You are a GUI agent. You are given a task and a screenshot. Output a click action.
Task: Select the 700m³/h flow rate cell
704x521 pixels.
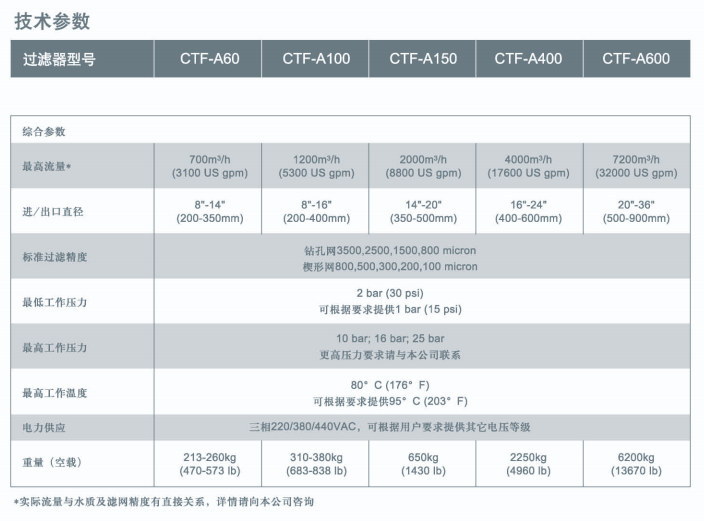[208, 166]
